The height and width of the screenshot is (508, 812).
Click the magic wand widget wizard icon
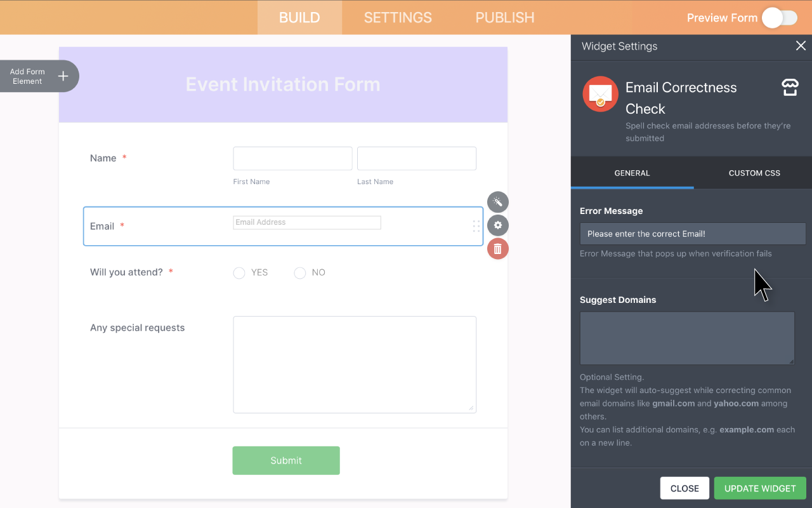(498, 202)
